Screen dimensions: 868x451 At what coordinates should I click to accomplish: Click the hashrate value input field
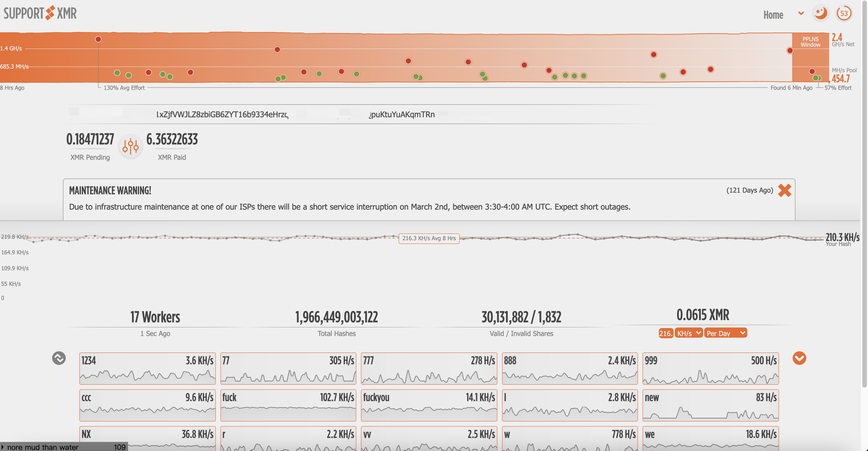click(x=666, y=333)
